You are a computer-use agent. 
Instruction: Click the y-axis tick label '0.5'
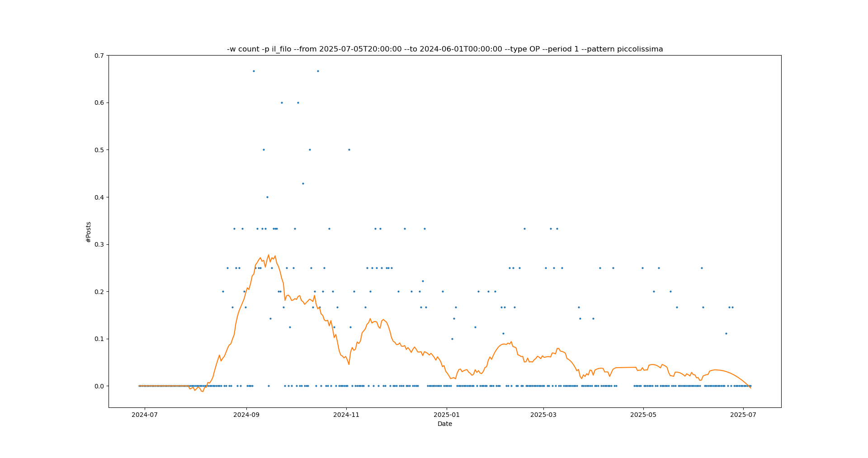pyautogui.click(x=99, y=150)
